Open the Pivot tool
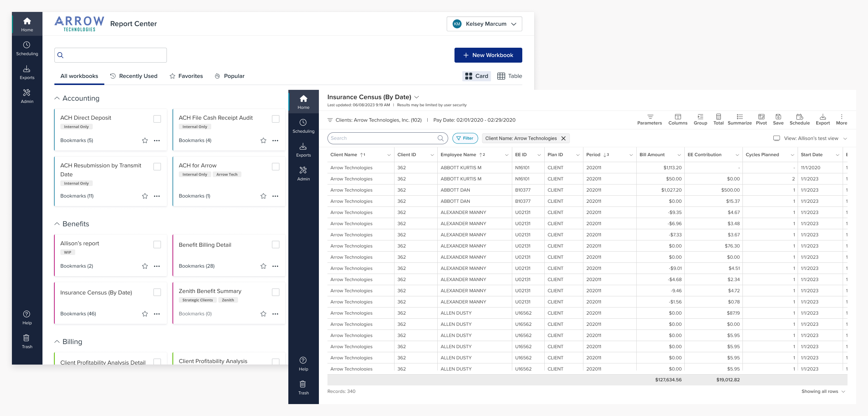 [761, 119]
